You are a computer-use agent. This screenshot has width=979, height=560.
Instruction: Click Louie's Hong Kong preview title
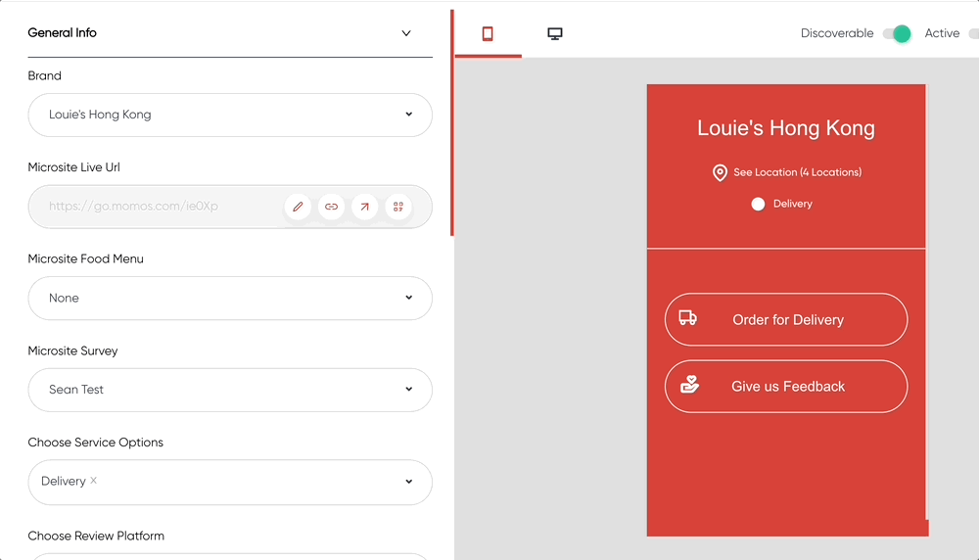[x=786, y=128]
